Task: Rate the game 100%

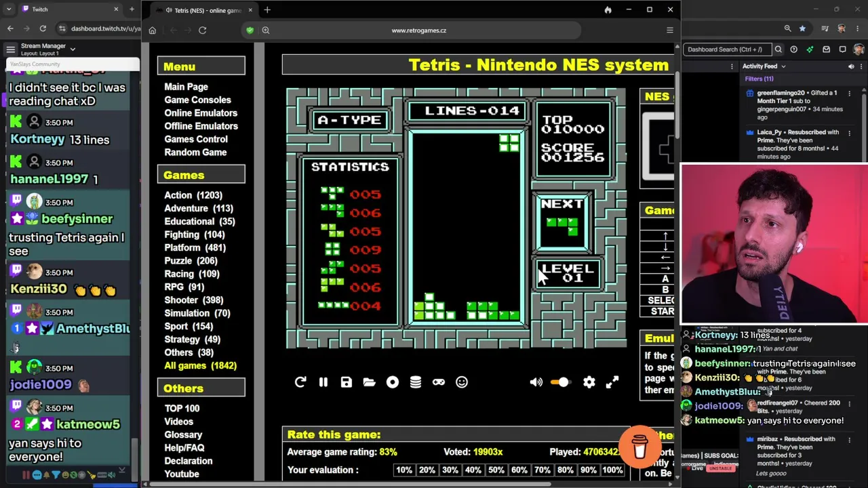Action: coord(612,470)
